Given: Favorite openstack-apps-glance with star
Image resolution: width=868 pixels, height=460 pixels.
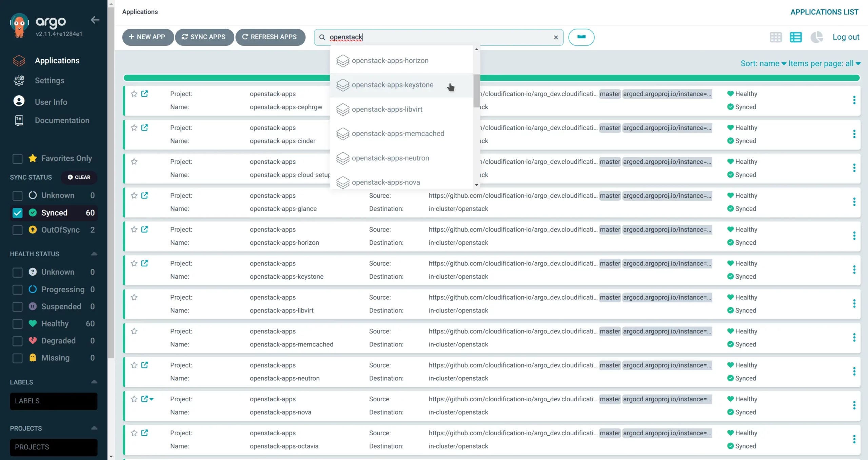Looking at the screenshot, I should pos(134,196).
